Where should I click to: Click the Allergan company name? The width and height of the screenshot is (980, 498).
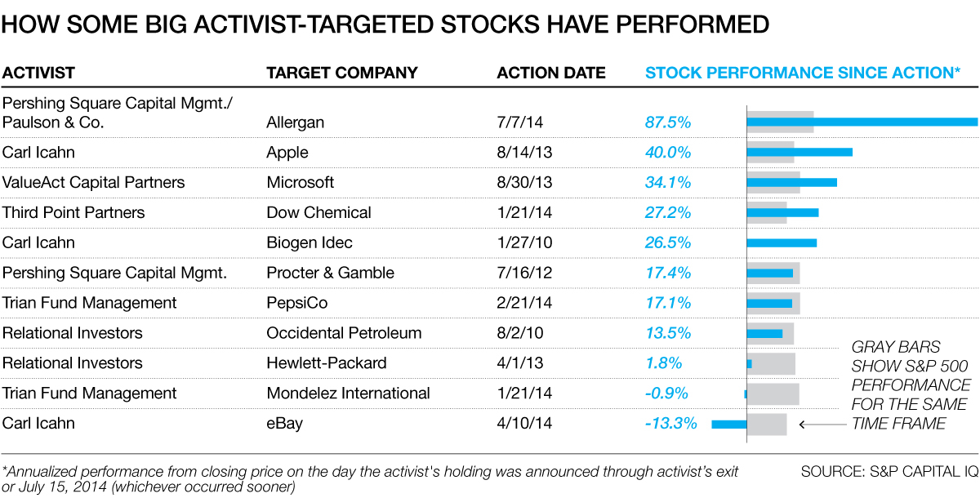296,122
